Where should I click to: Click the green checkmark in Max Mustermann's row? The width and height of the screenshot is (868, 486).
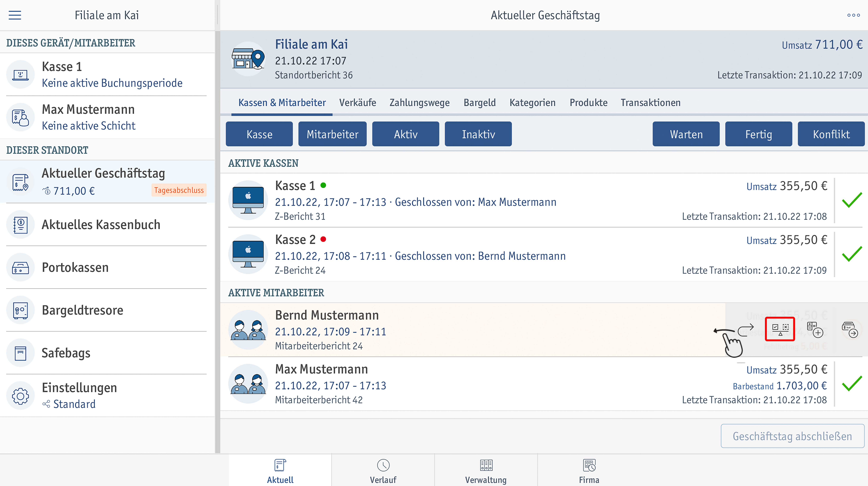point(852,383)
